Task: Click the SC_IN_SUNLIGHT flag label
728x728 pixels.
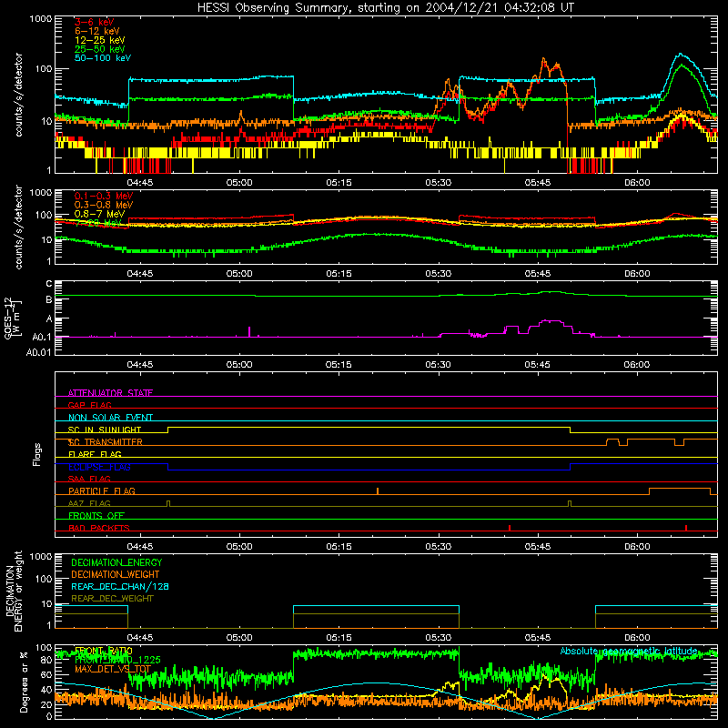Action: [105, 430]
